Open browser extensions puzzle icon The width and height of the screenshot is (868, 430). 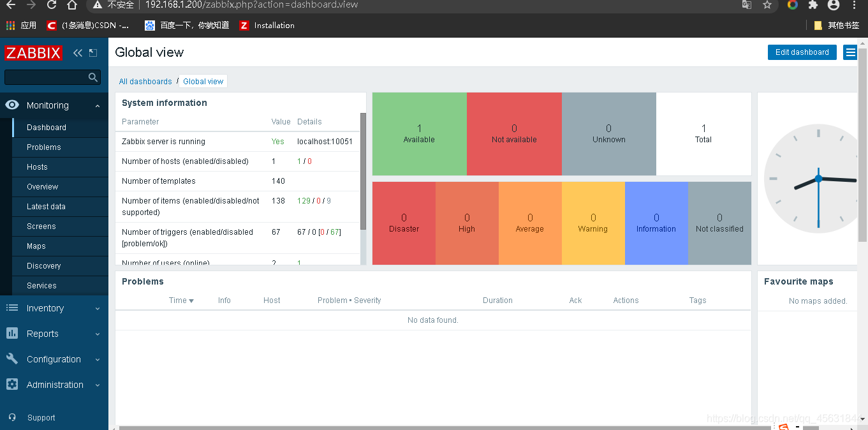click(813, 5)
